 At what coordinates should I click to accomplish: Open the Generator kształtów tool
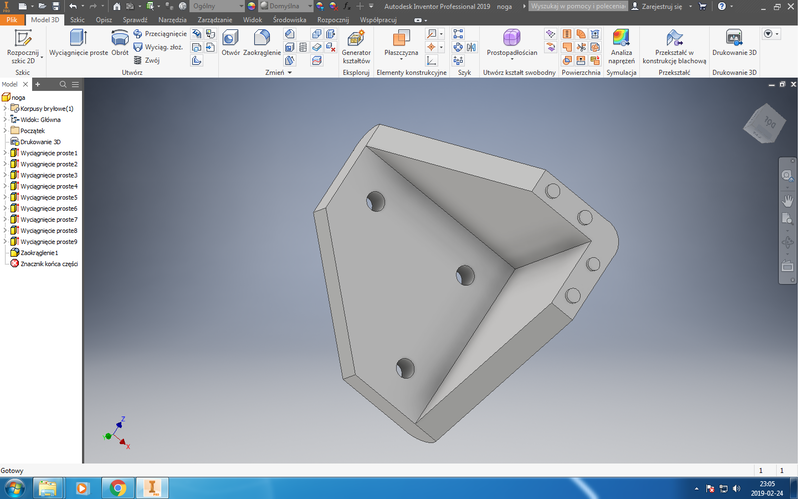356,46
